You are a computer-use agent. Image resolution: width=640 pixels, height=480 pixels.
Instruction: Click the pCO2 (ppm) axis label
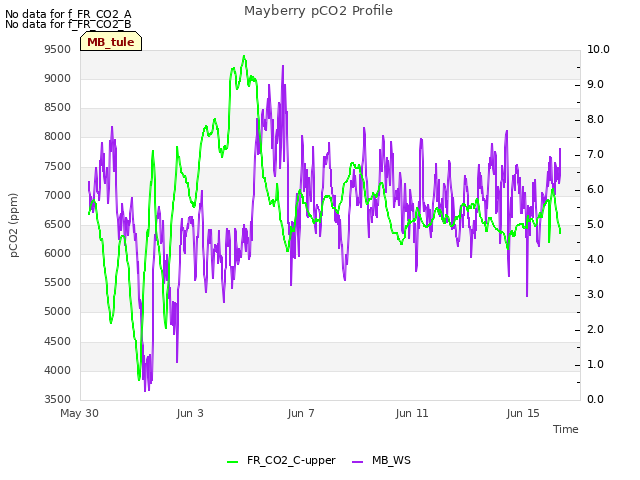coord(14,225)
